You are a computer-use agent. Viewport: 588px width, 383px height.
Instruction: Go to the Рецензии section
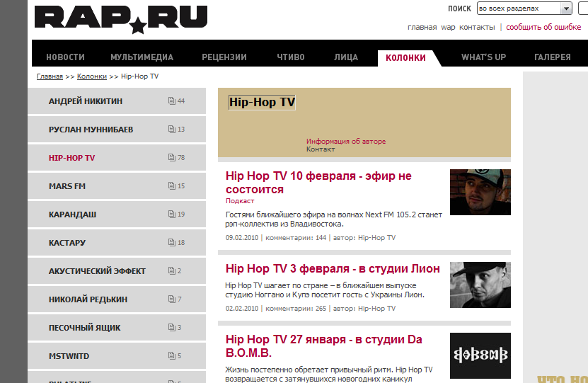(x=224, y=57)
